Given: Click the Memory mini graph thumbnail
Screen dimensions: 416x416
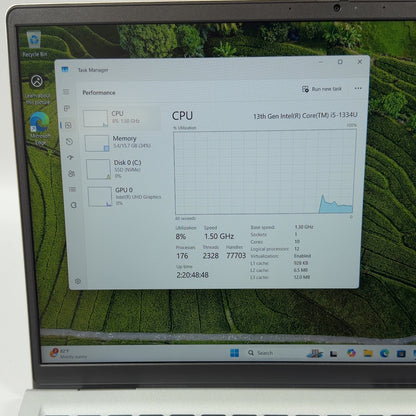Looking at the screenshot, I should coord(97,143).
